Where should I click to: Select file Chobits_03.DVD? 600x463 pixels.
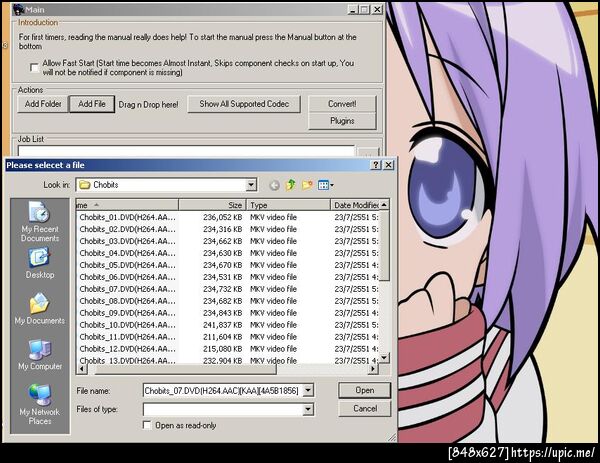point(127,241)
